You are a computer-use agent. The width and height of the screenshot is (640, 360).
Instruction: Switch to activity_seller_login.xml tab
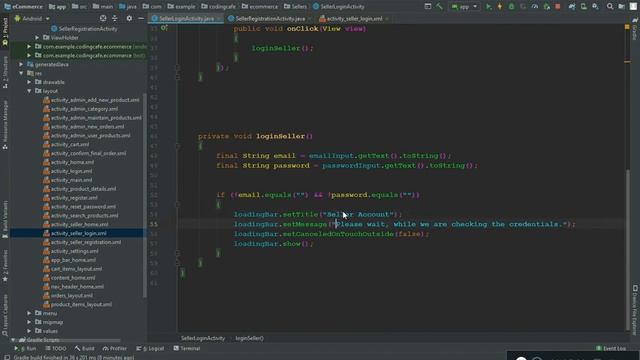353,18
